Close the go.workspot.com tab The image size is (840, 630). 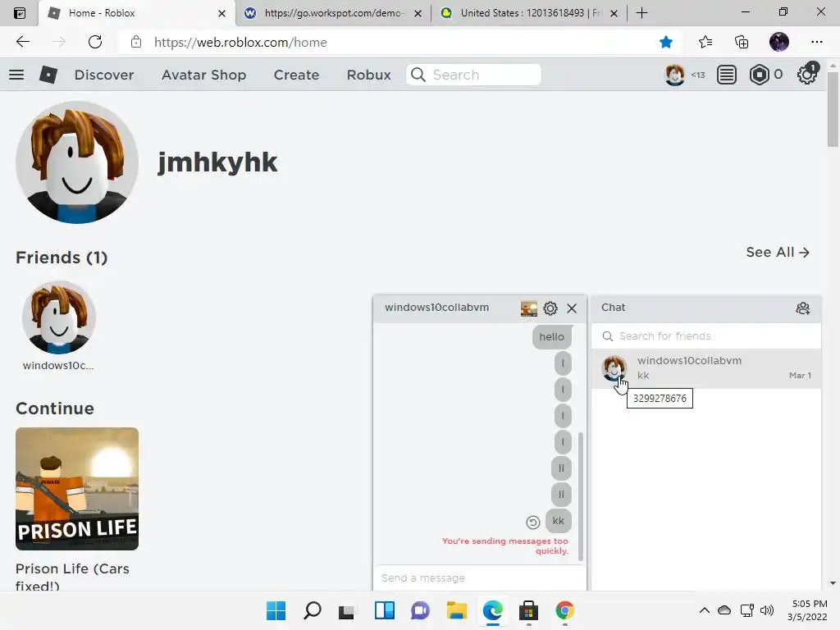418,13
